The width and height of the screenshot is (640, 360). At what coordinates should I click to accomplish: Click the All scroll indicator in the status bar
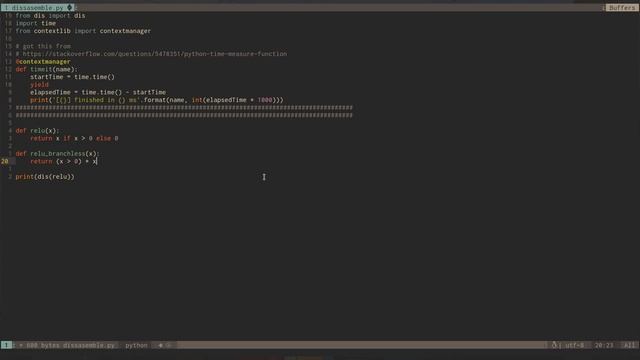pos(629,345)
